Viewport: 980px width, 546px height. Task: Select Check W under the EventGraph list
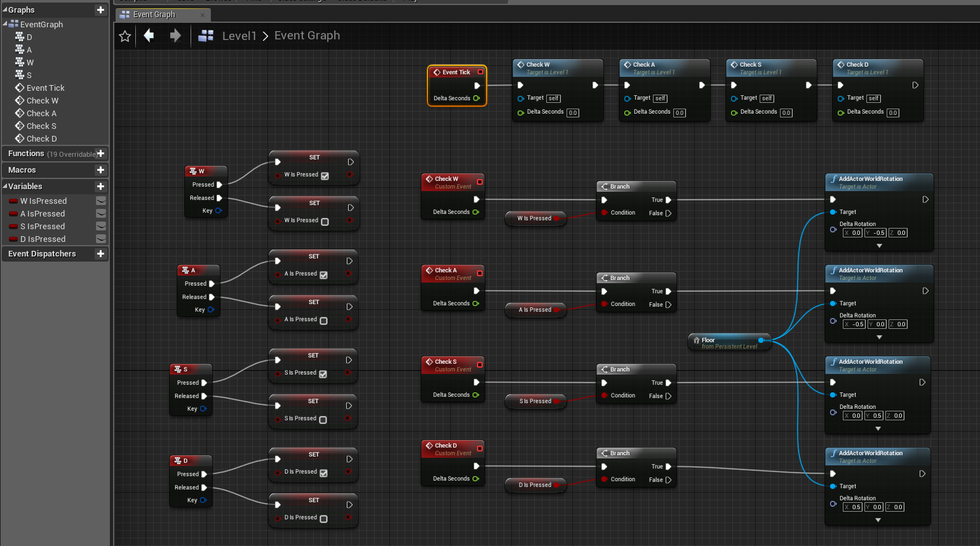coord(41,100)
